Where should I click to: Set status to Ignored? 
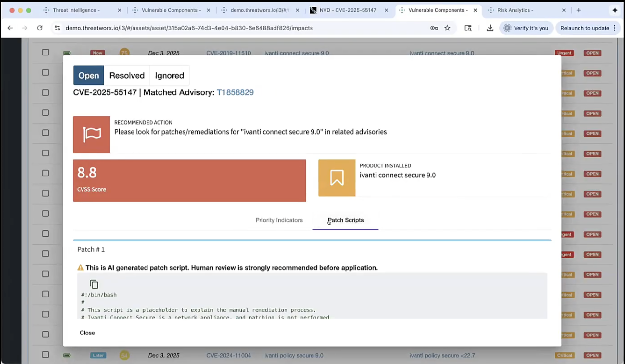point(169,75)
